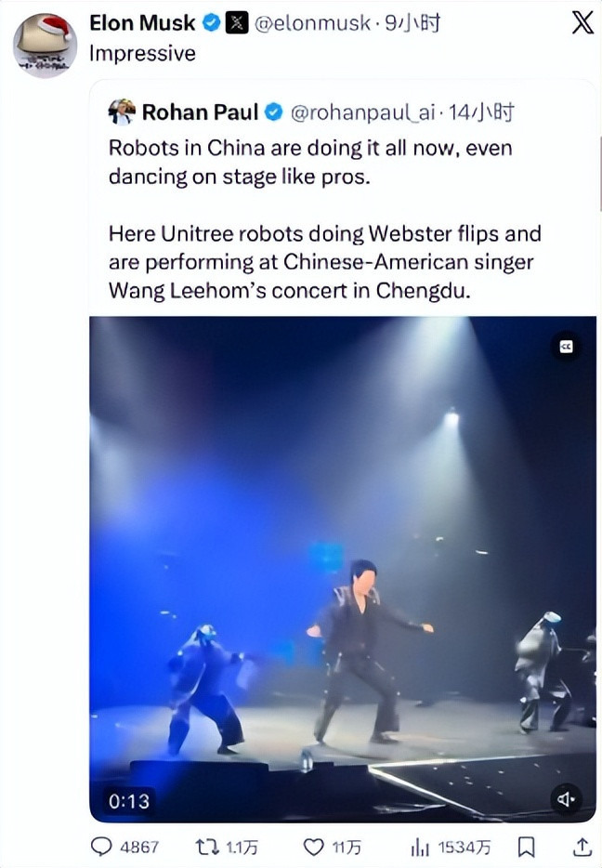Tap the repost icon showing 1.1万

point(207,847)
